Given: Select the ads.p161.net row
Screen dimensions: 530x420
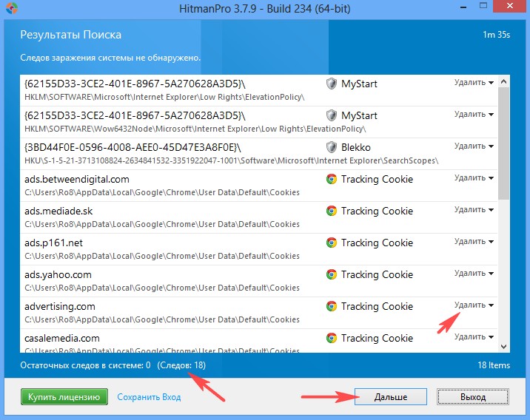Looking at the screenshot, I should point(259,249).
